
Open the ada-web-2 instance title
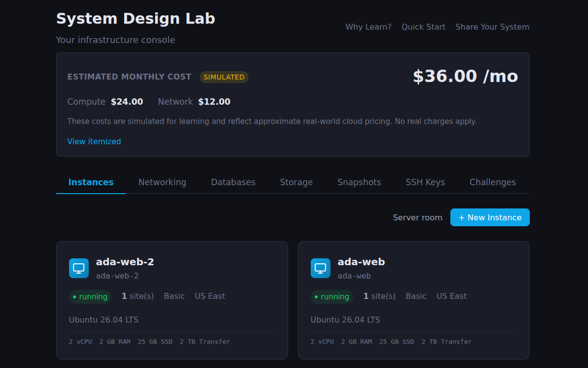125,262
